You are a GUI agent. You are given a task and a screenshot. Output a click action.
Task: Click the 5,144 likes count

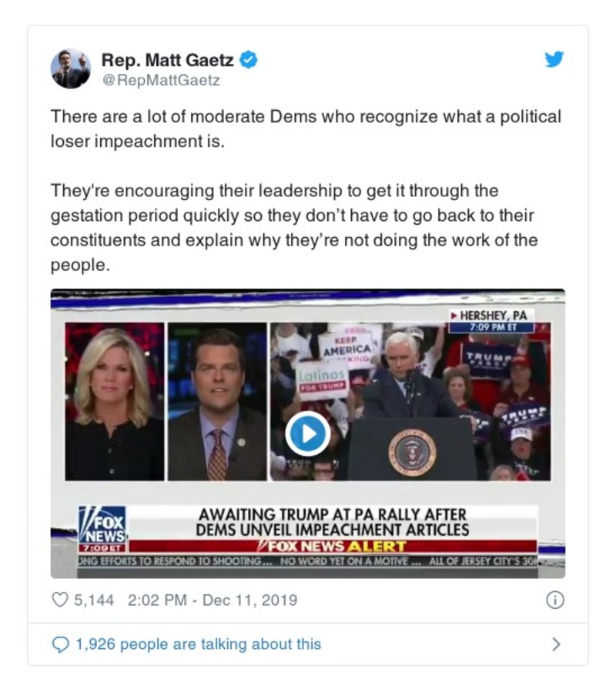(94, 600)
